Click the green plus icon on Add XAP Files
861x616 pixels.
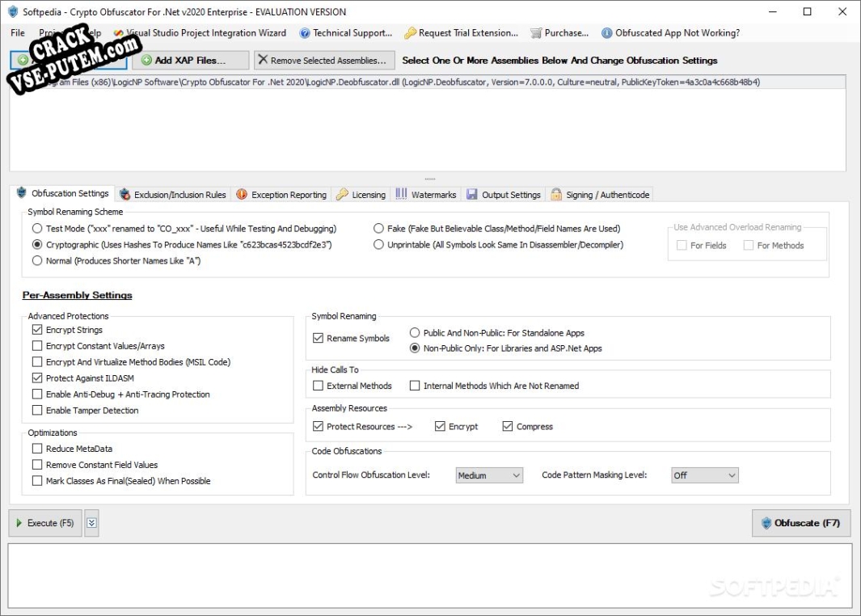pyautogui.click(x=146, y=60)
